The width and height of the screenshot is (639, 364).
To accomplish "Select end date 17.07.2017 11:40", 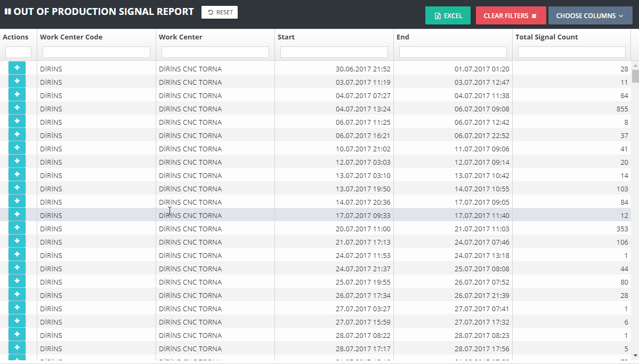I will click(x=482, y=215).
